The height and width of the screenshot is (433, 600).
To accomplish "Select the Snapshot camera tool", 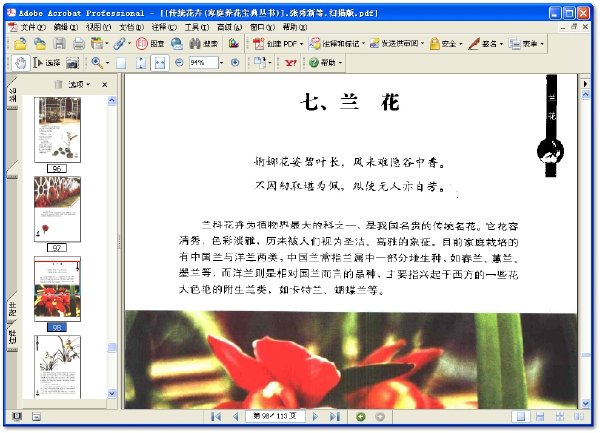I will pos(72,63).
